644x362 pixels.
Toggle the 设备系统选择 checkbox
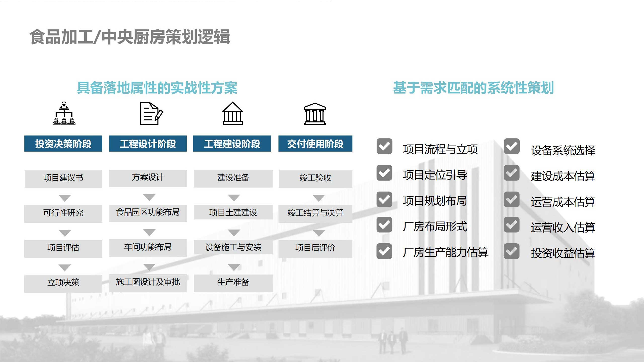pos(511,146)
